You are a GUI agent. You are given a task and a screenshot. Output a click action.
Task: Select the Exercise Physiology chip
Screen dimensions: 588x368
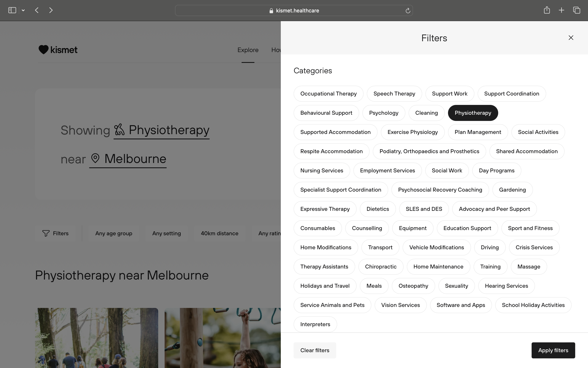click(x=413, y=132)
